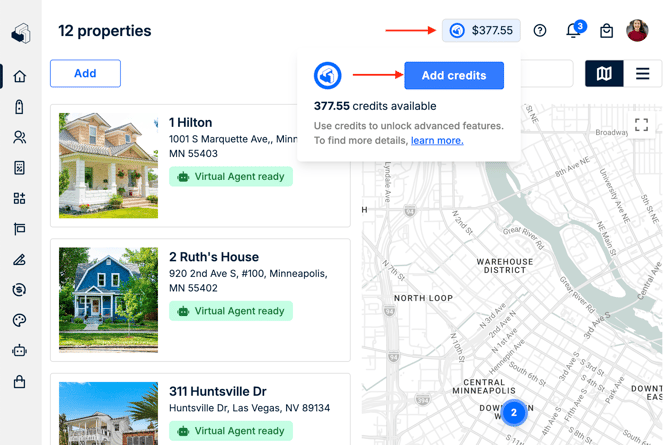Open the virtual agent robot sidebar icon
This screenshot has width=670, height=445.
coord(19,351)
